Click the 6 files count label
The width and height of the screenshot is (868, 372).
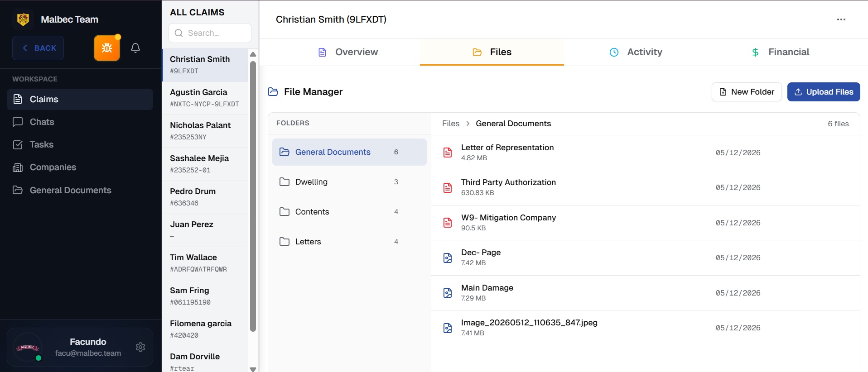coord(838,124)
